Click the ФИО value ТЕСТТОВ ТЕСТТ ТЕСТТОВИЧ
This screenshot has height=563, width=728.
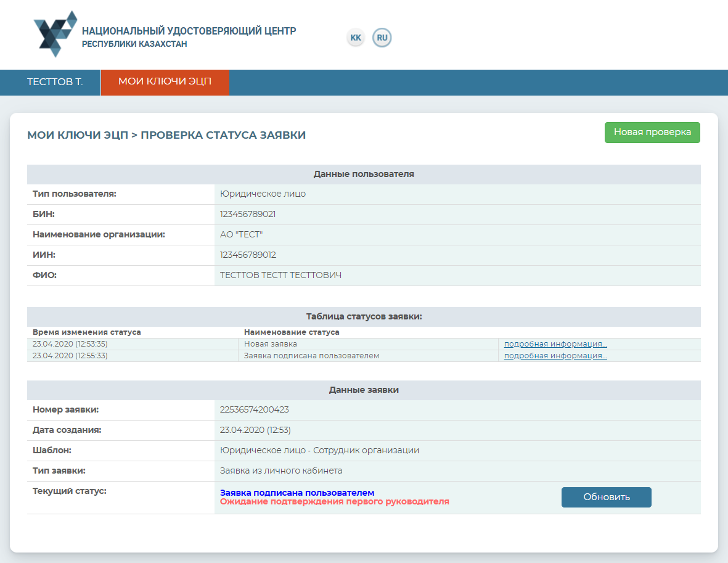pyautogui.click(x=280, y=275)
